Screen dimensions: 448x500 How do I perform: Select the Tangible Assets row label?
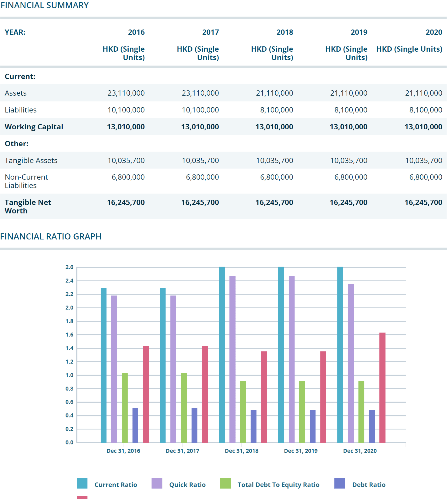(x=31, y=160)
